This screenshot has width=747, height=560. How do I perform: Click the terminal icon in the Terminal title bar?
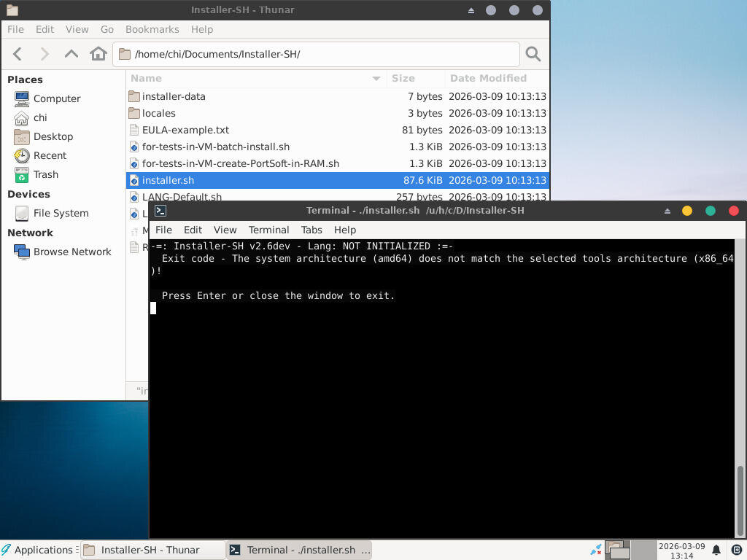point(160,211)
